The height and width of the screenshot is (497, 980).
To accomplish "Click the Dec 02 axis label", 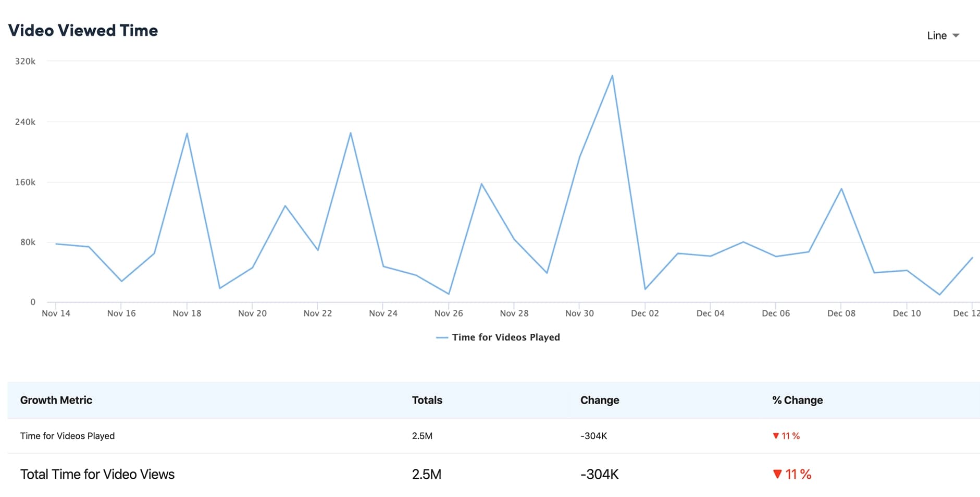I will tap(645, 313).
